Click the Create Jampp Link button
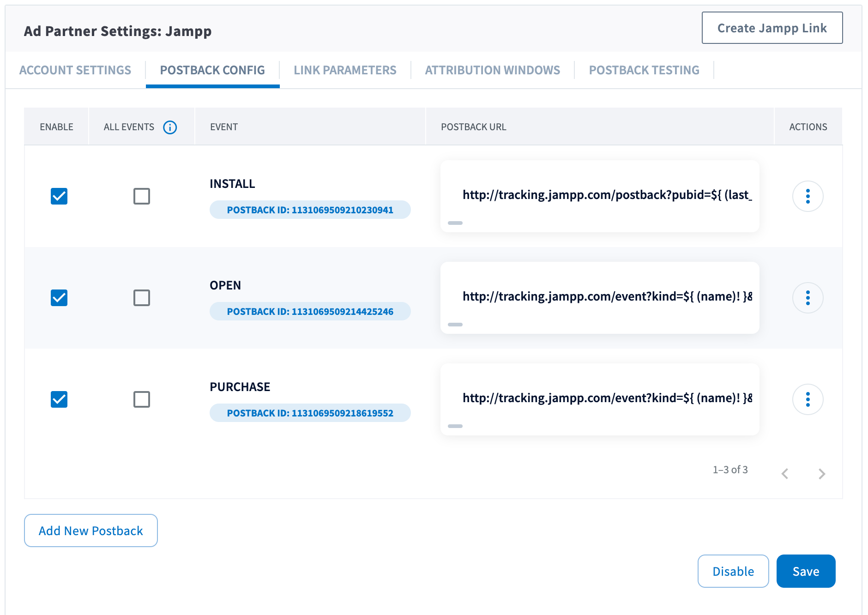The image size is (868, 615). click(772, 28)
